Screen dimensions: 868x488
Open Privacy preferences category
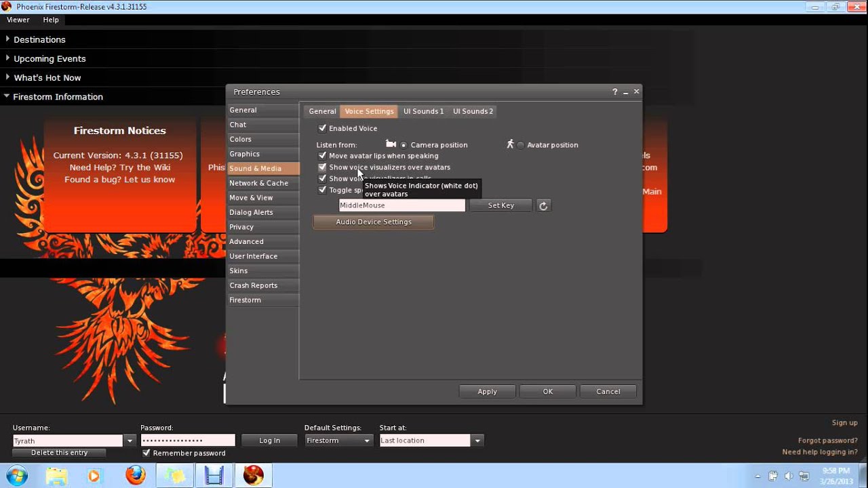[x=262, y=227]
